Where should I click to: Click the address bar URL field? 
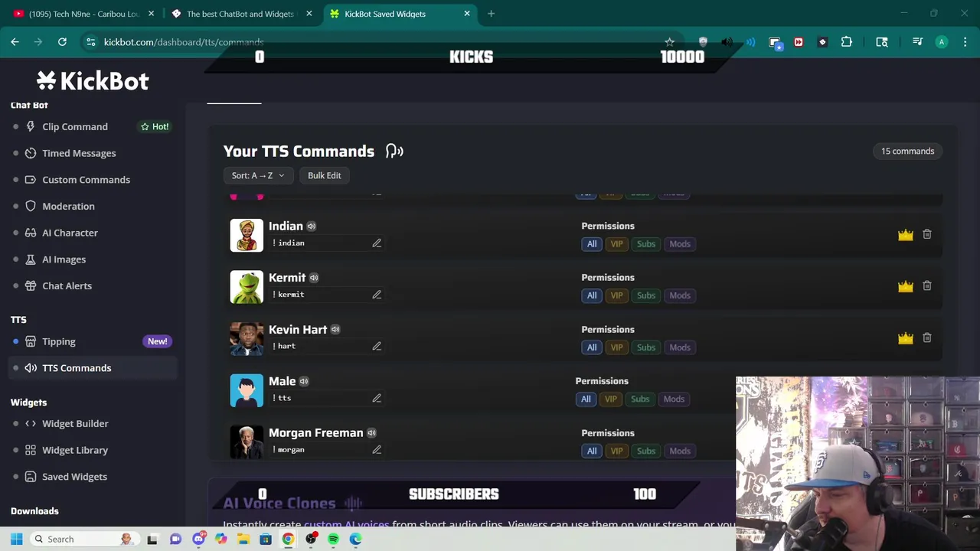(x=375, y=42)
